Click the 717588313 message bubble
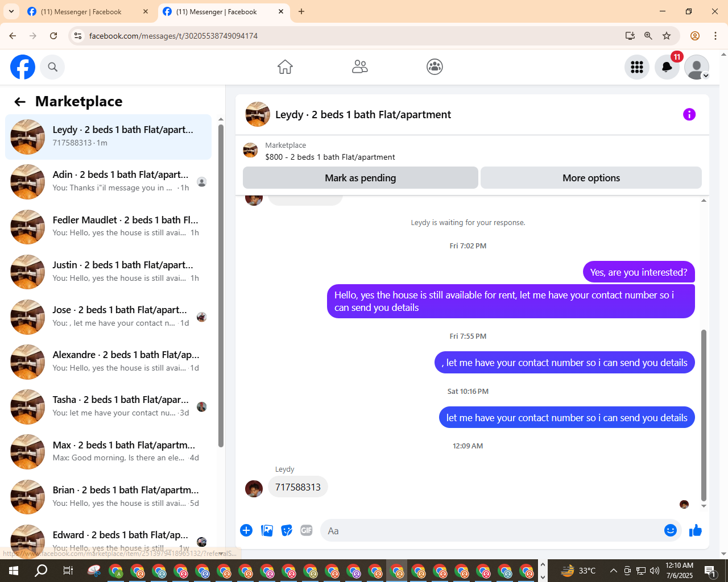728x582 pixels. click(x=298, y=487)
